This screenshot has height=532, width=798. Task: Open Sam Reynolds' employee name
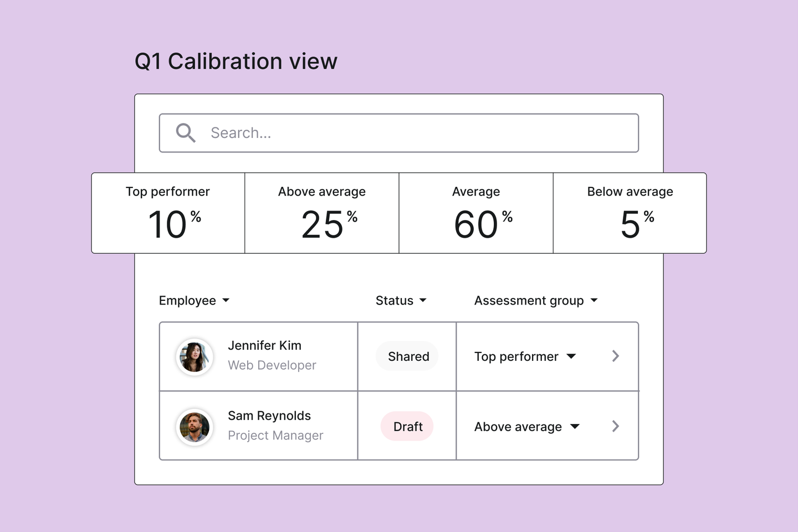tap(269, 416)
